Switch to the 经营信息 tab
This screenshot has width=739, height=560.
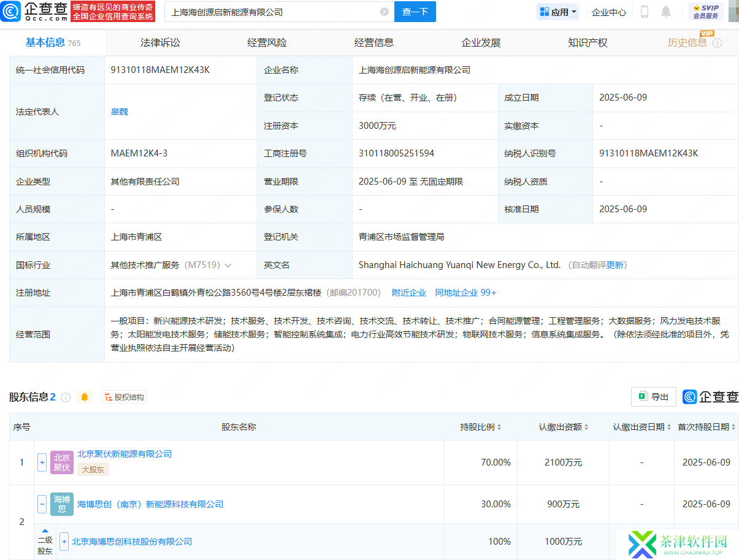374,42
